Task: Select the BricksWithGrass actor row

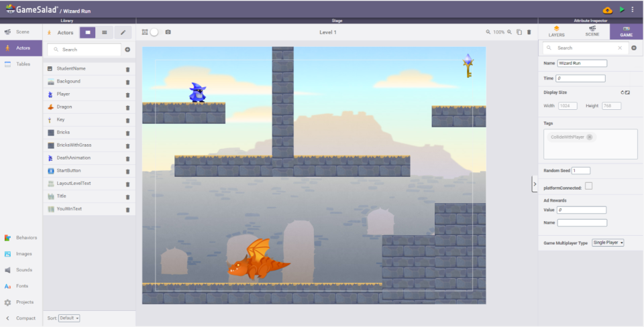Action: pos(89,145)
